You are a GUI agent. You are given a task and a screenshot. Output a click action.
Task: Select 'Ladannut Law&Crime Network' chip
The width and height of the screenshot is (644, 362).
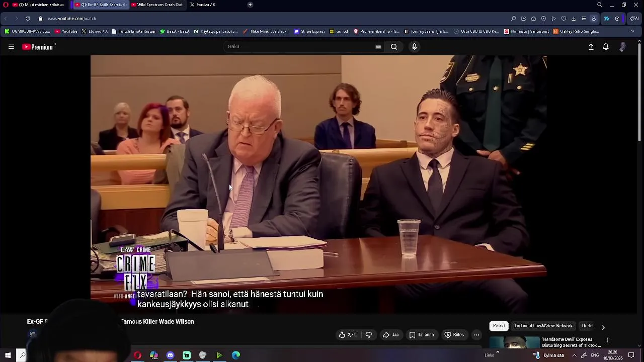[543, 326]
